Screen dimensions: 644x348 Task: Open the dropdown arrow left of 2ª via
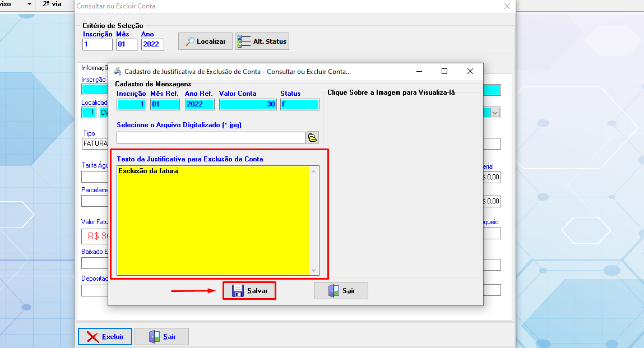[x=29, y=4]
